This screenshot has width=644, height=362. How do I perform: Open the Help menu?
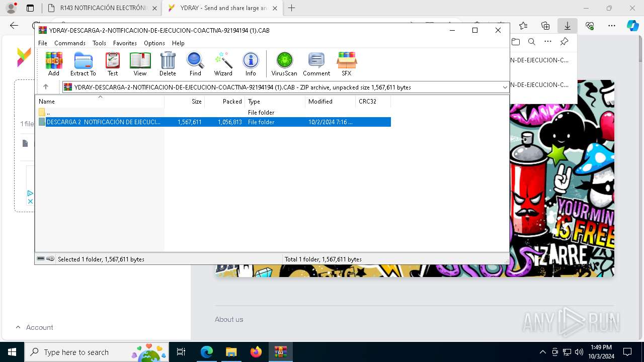(x=178, y=43)
